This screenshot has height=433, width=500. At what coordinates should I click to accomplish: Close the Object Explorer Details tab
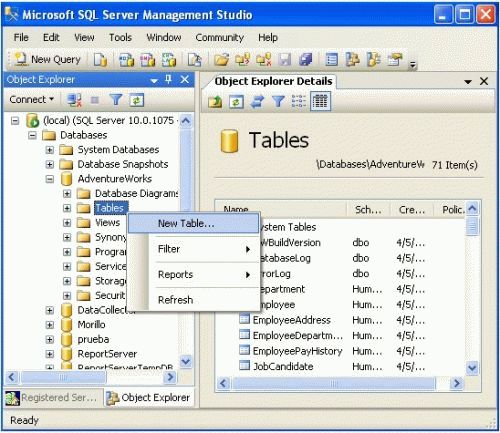[484, 81]
